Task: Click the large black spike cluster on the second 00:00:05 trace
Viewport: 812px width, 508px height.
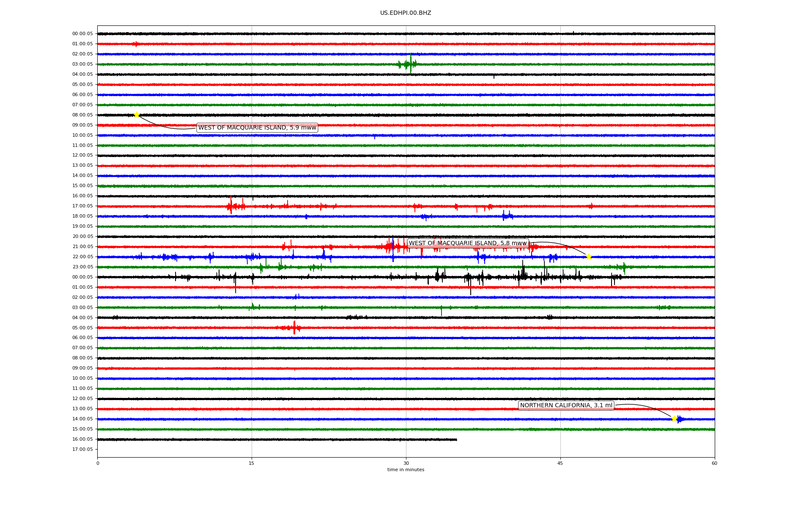Action: [523, 275]
